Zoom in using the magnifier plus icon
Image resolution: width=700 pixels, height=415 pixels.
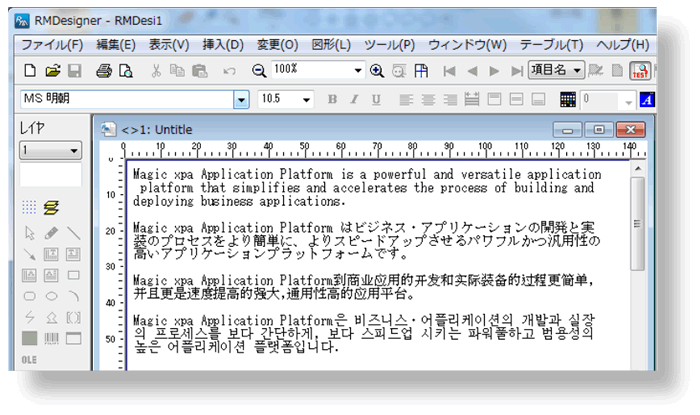(377, 71)
